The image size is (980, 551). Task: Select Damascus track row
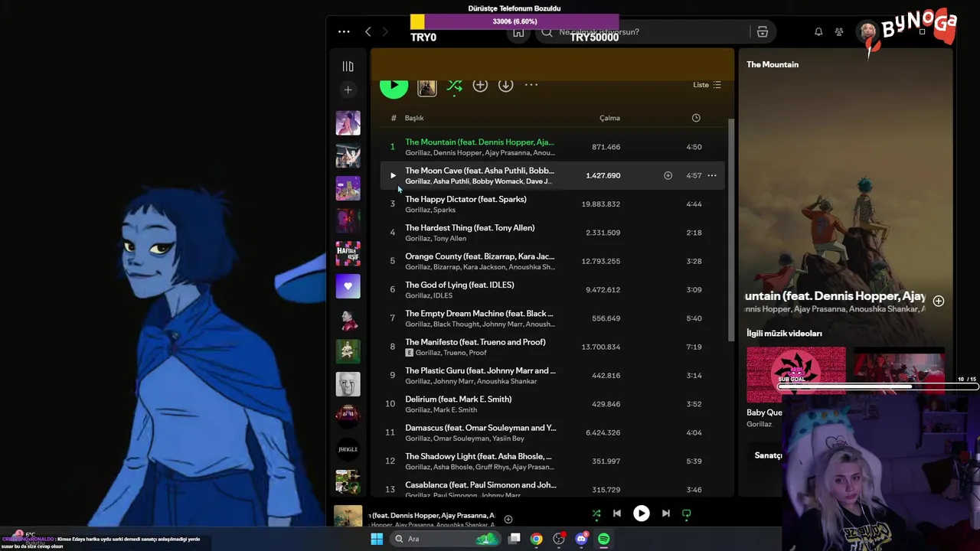[x=551, y=432]
